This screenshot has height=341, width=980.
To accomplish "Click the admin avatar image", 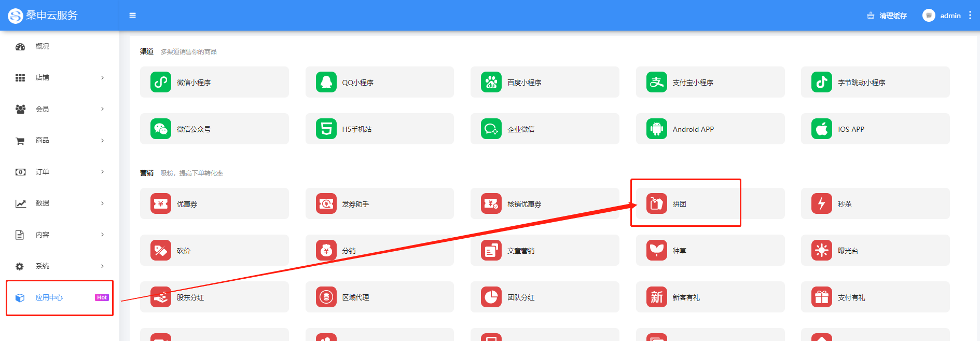I will coord(929,16).
